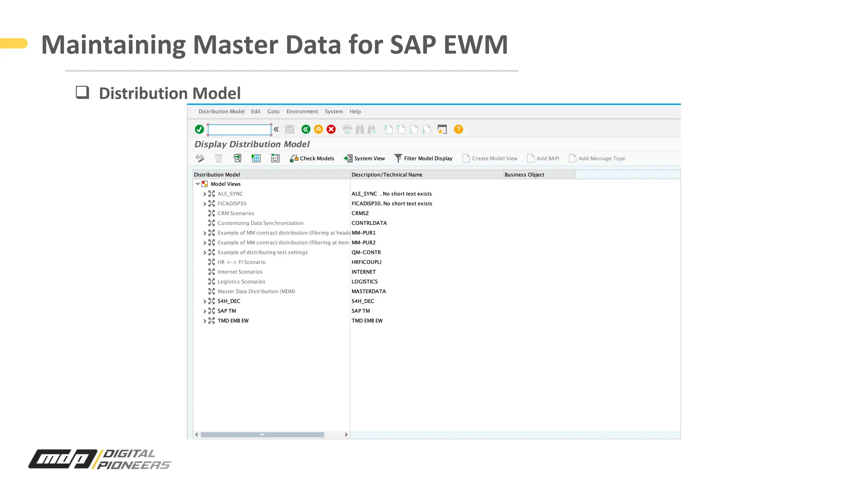Click the Next Page icon
The height and width of the screenshot is (488, 868).
coord(414,129)
